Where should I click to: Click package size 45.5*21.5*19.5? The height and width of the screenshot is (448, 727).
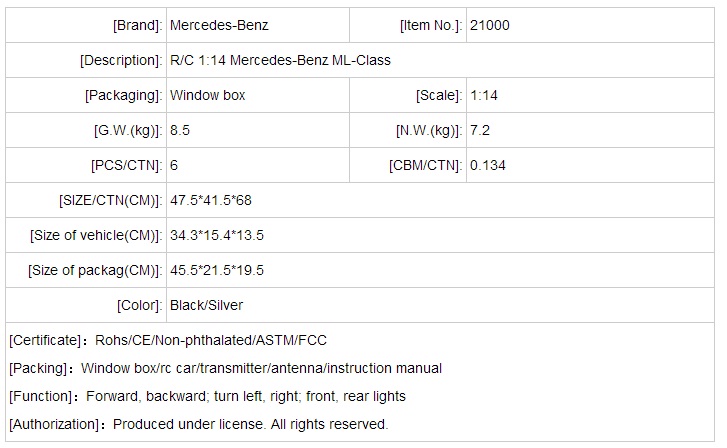pos(217,270)
